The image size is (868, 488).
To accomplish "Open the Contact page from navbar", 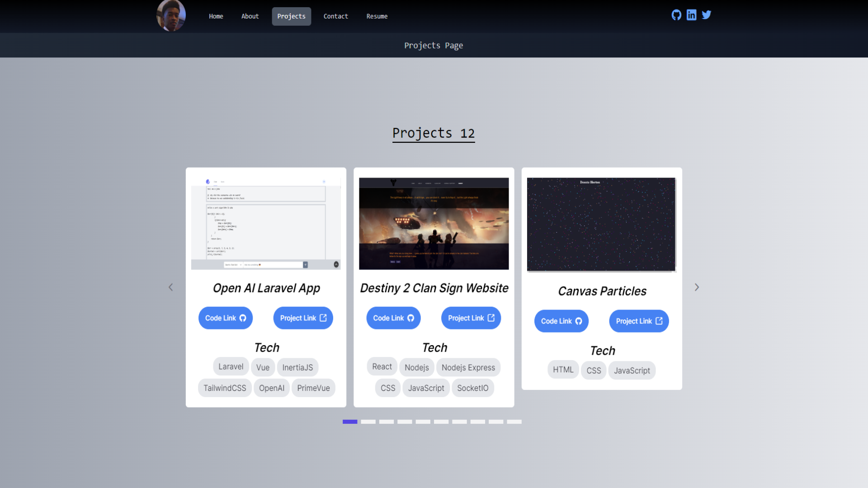I will pos(335,16).
